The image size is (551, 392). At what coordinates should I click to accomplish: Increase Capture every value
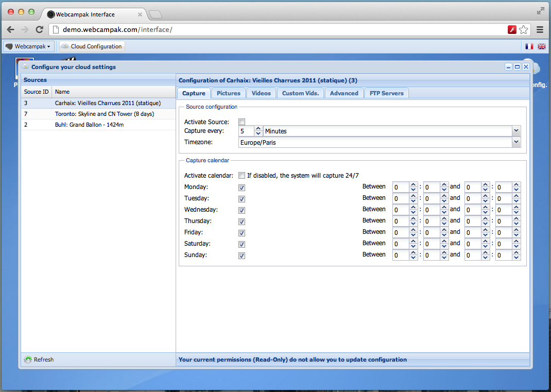click(259, 129)
